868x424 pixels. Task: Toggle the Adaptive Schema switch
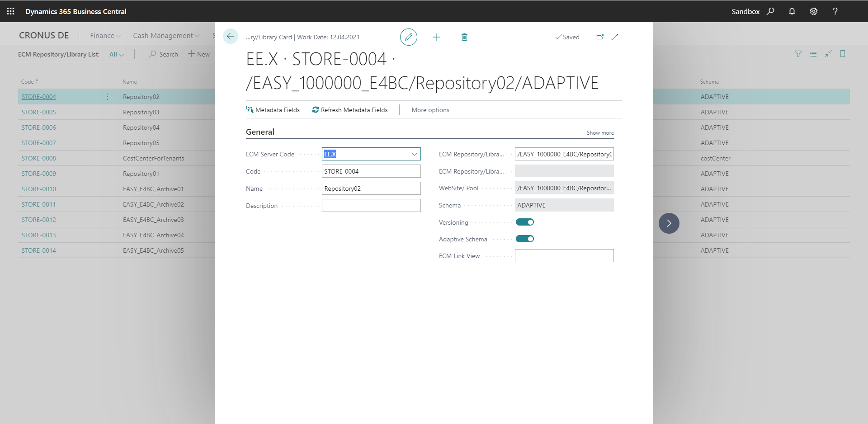(525, 239)
